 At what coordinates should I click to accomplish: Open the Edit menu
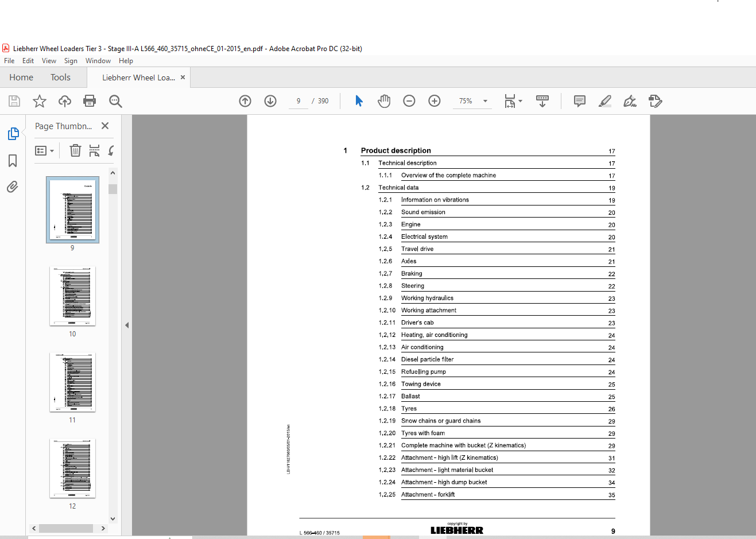(x=28, y=61)
